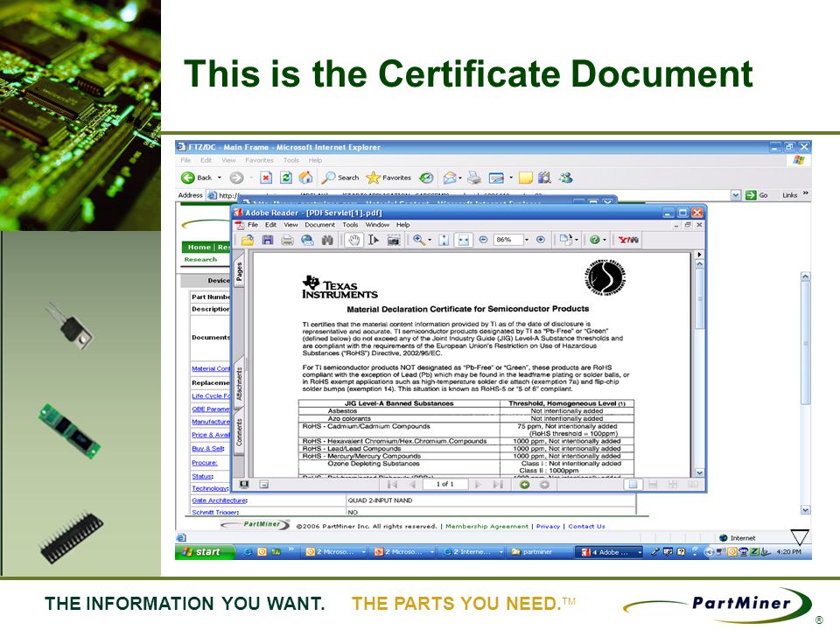Open a file in Adobe Reader
The width and height of the screenshot is (840, 630).
247,240
